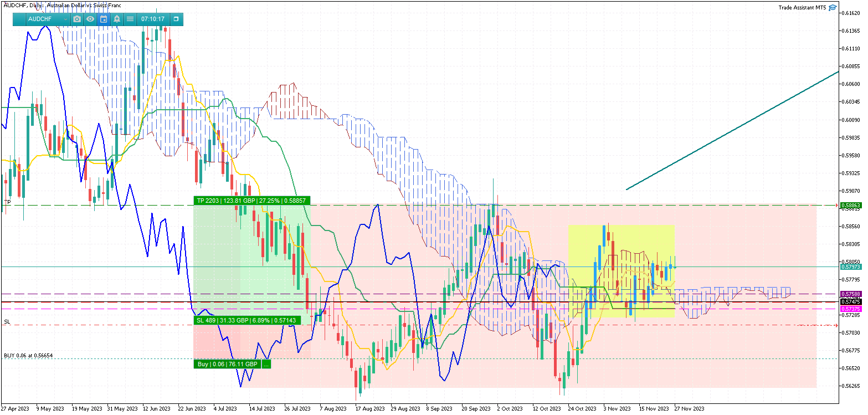The image size is (868, 415).
Task: Select the teal rising trendline
Action: 732,131
